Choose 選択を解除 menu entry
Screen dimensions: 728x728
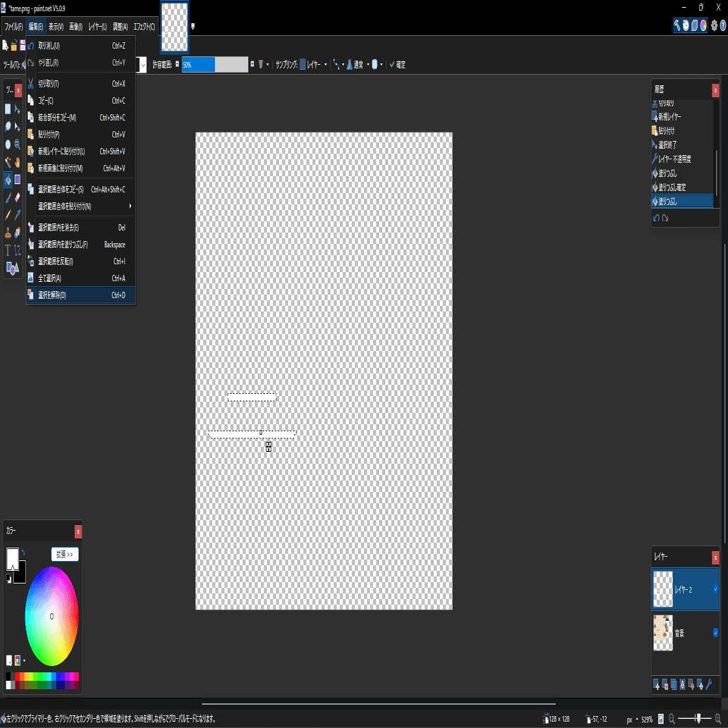click(81, 295)
